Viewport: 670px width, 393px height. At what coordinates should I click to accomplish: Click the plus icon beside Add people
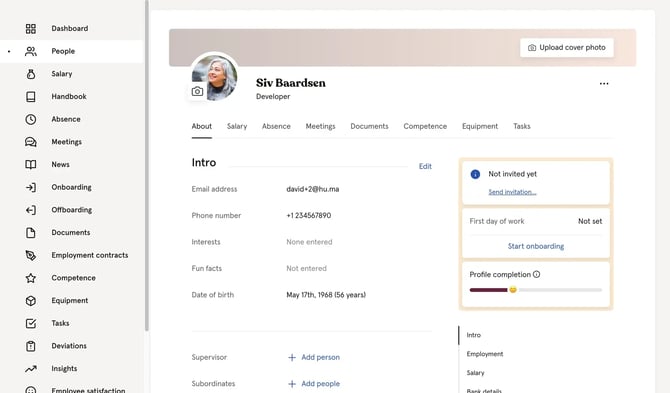292,384
